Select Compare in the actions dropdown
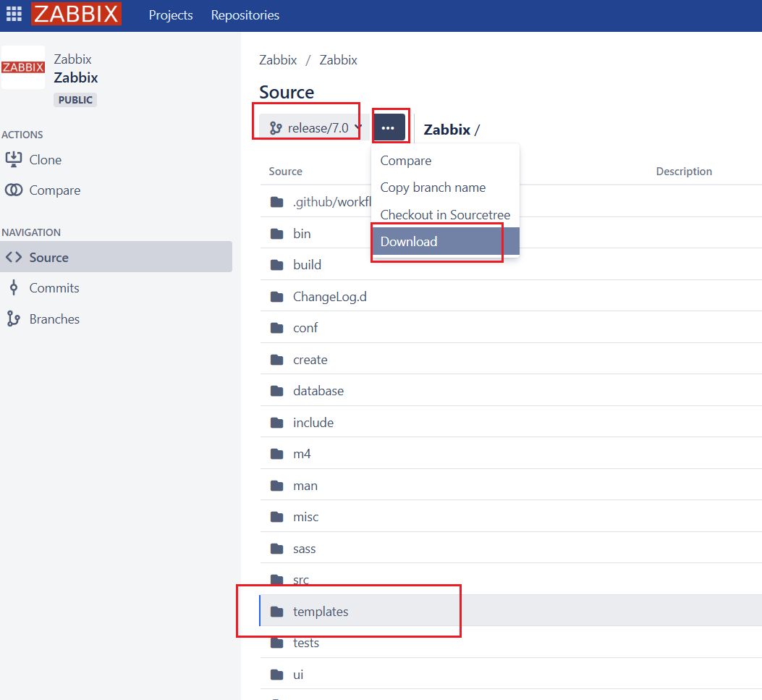 (405, 161)
